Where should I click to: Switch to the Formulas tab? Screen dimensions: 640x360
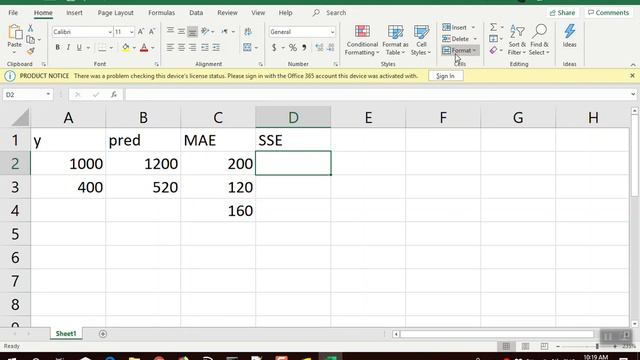pos(162,13)
